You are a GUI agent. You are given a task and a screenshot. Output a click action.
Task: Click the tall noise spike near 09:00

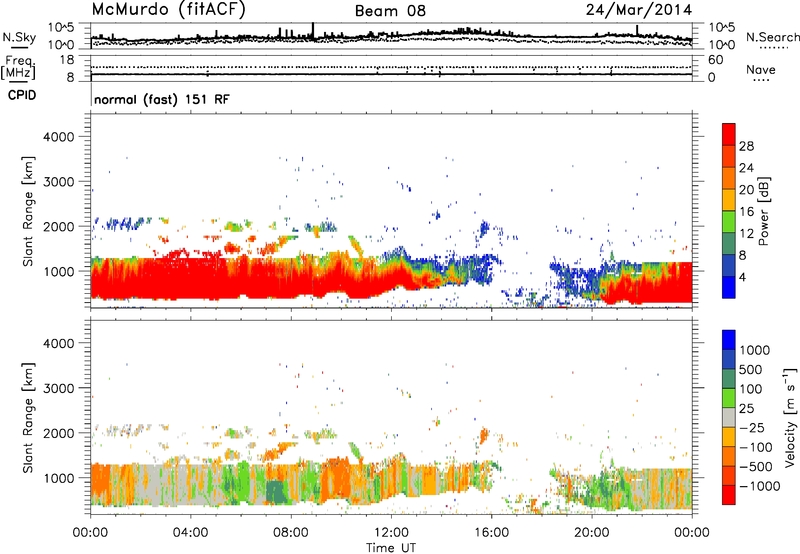[x=313, y=30]
